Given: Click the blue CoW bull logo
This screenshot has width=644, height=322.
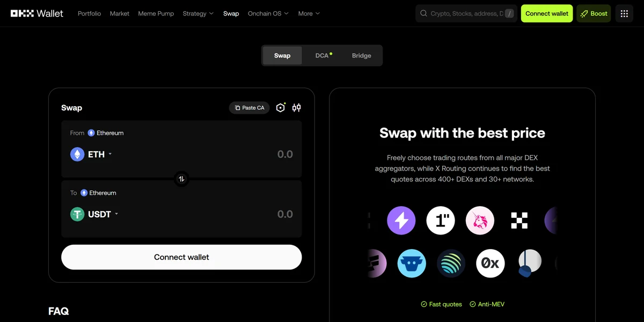Looking at the screenshot, I should pos(412,264).
